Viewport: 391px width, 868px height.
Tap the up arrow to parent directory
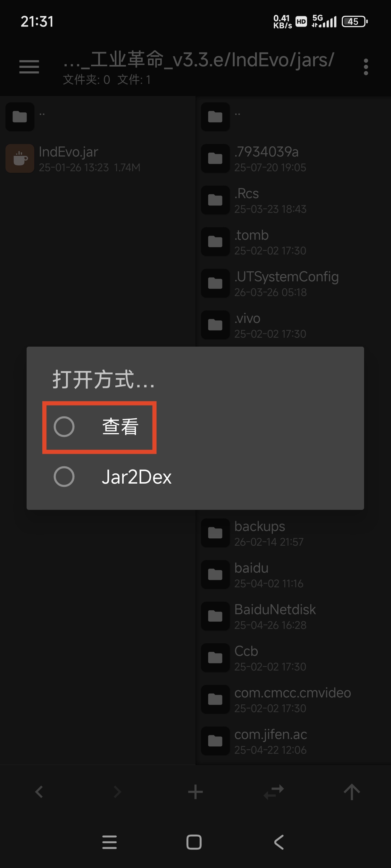coord(352,792)
